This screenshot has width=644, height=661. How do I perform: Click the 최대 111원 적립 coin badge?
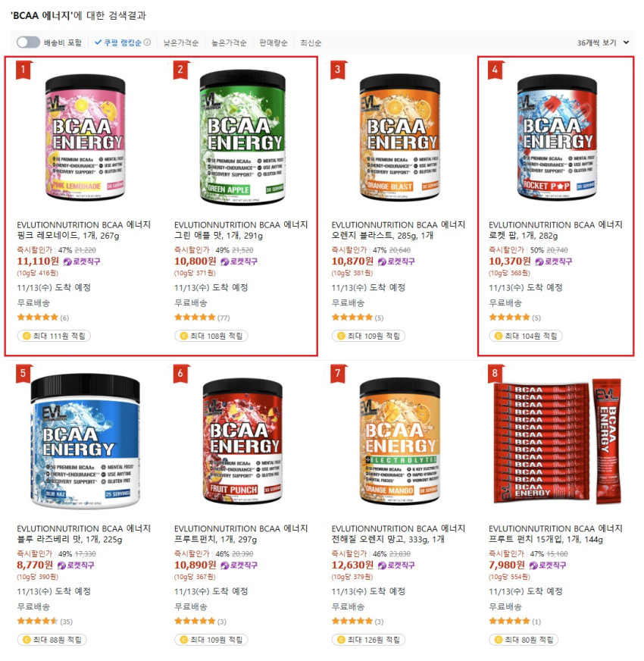click(54, 336)
